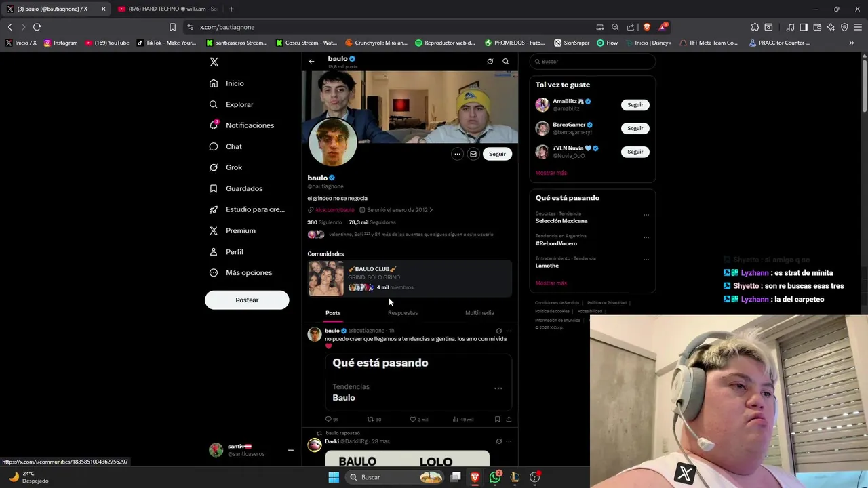
Task: Open the weather widget showing 24°C
Action: pos(28,477)
